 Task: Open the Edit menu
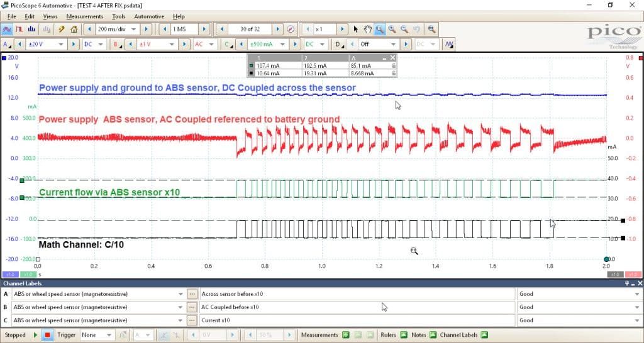click(x=30, y=16)
